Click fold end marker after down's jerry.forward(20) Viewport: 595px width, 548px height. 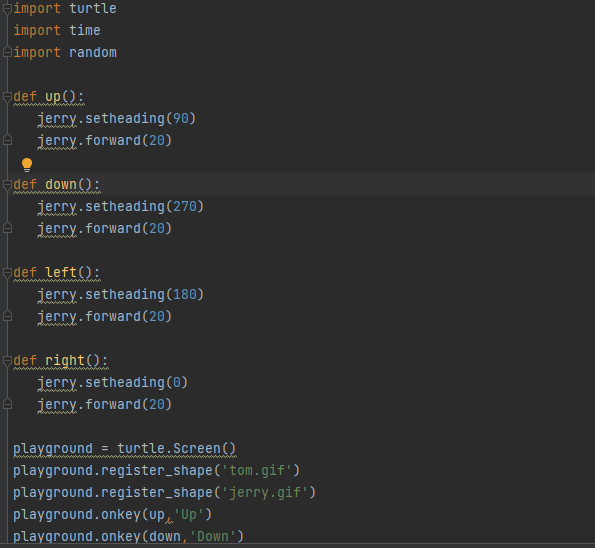click(7, 228)
